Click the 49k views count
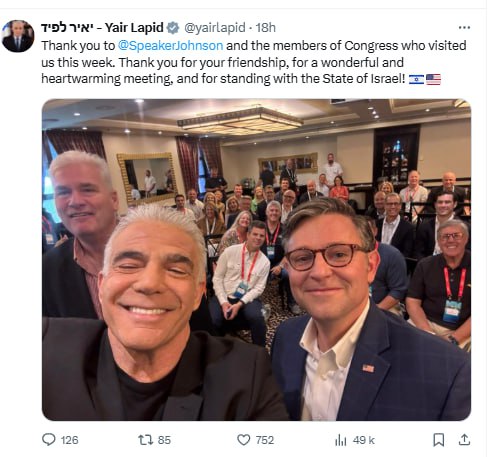 [364, 440]
